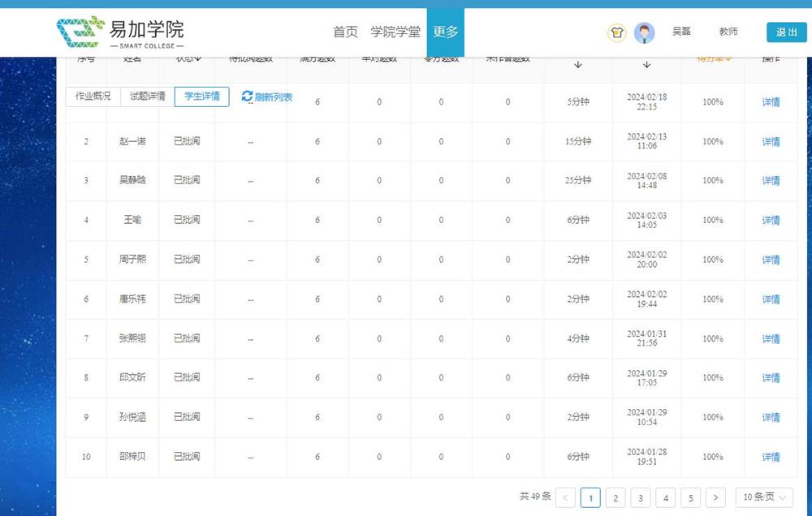The height and width of the screenshot is (516, 812).
Task: Click the 已批阅 status for 孙悦涵
Action: point(187,417)
